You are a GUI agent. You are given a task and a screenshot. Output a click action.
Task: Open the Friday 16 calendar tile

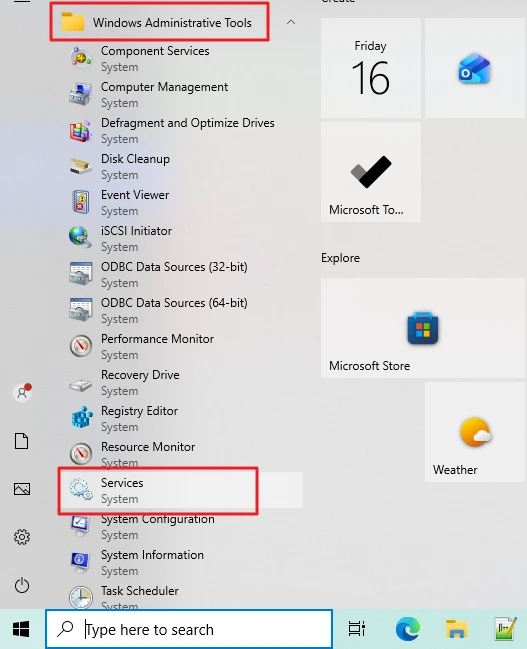click(371, 68)
